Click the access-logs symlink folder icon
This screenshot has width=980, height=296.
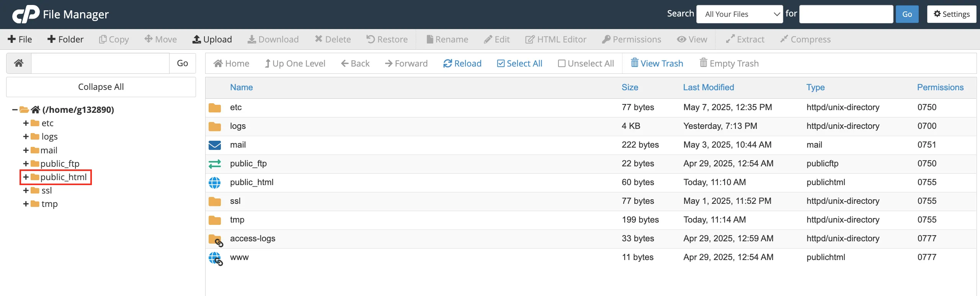(x=216, y=239)
